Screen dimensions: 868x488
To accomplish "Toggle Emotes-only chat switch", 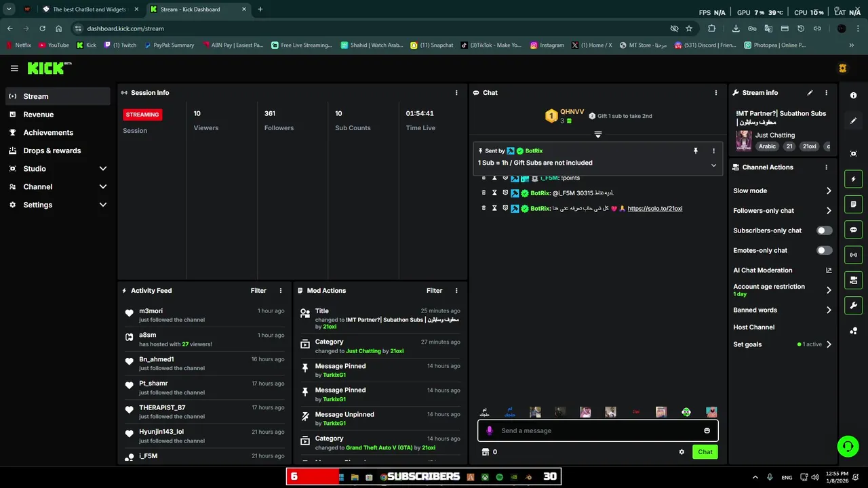I will (824, 250).
